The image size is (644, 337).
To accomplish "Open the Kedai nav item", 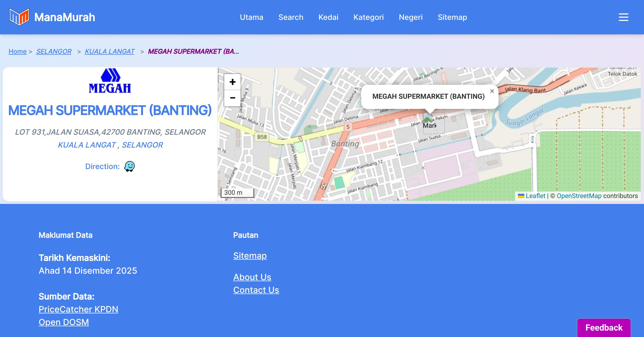I will point(328,17).
